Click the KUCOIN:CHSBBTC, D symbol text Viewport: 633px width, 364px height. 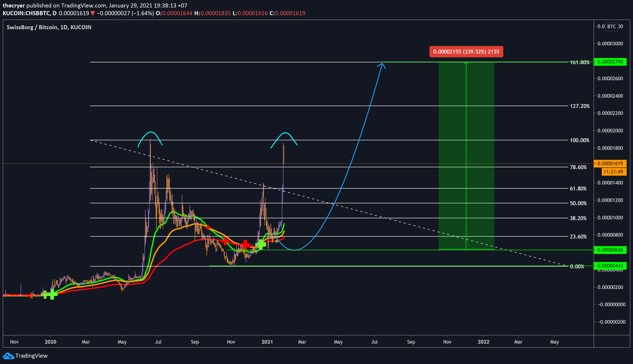coord(30,13)
